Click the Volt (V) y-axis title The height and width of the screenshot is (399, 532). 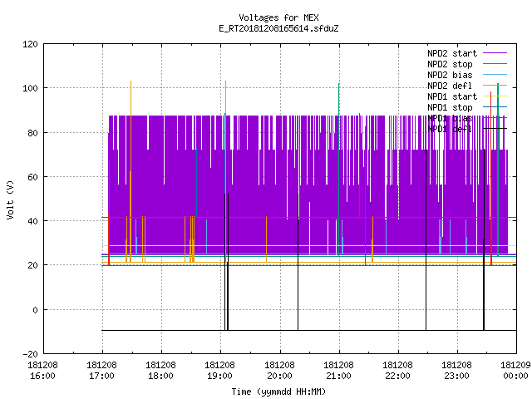10,199
